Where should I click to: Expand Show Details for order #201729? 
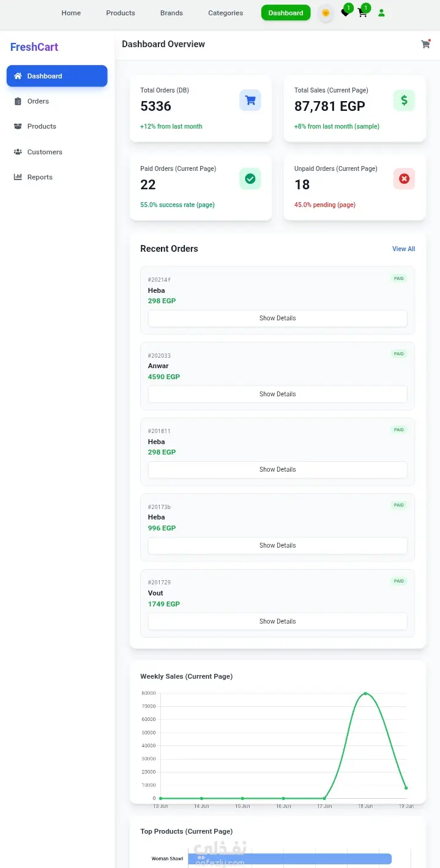(x=277, y=621)
